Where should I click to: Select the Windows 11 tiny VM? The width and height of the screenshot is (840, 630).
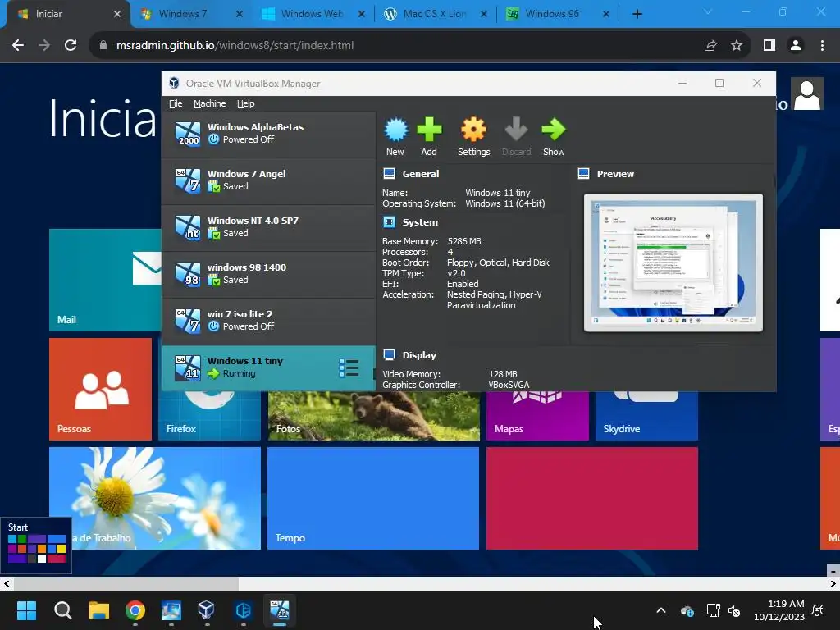tap(268, 367)
